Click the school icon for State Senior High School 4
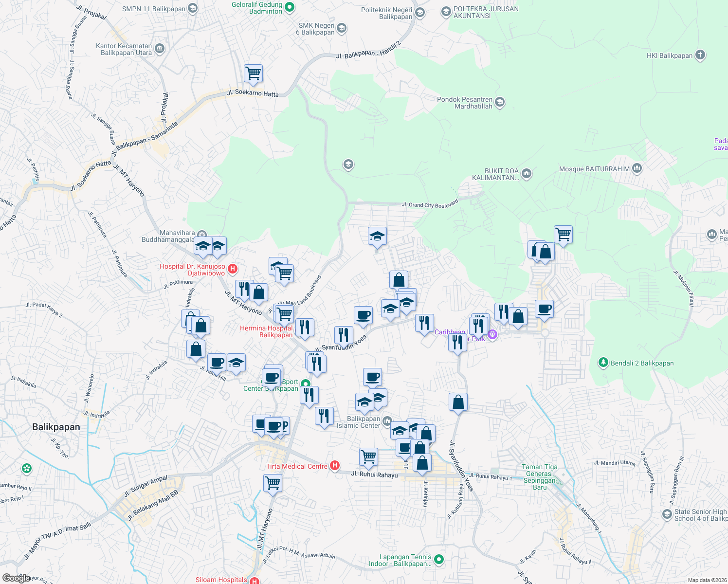The width and height of the screenshot is (728, 584). click(667, 514)
